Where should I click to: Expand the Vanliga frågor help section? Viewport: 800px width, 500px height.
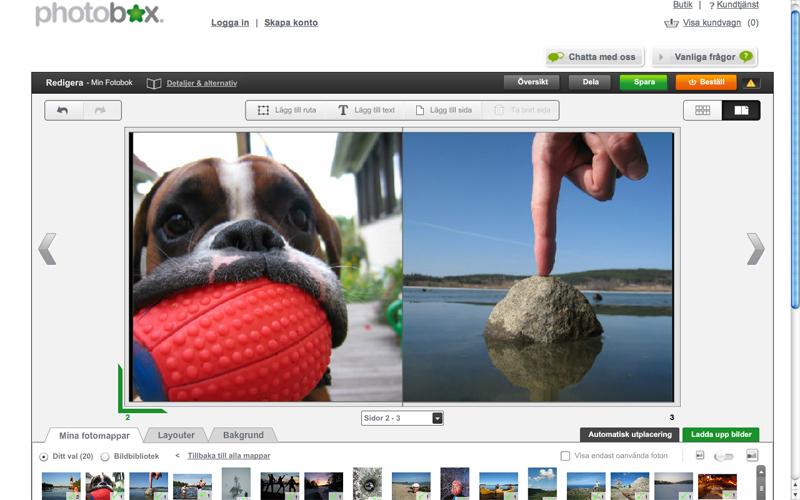(704, 57)
